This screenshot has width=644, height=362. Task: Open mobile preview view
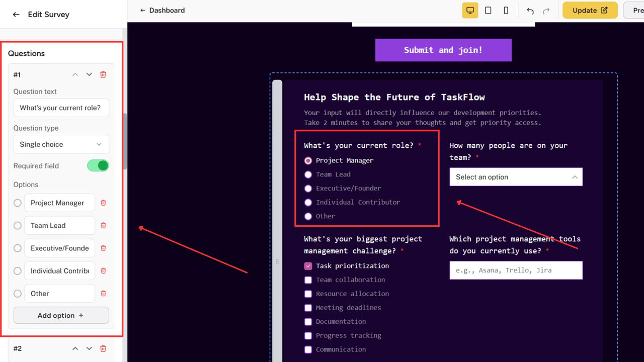(x=506, y=10)
